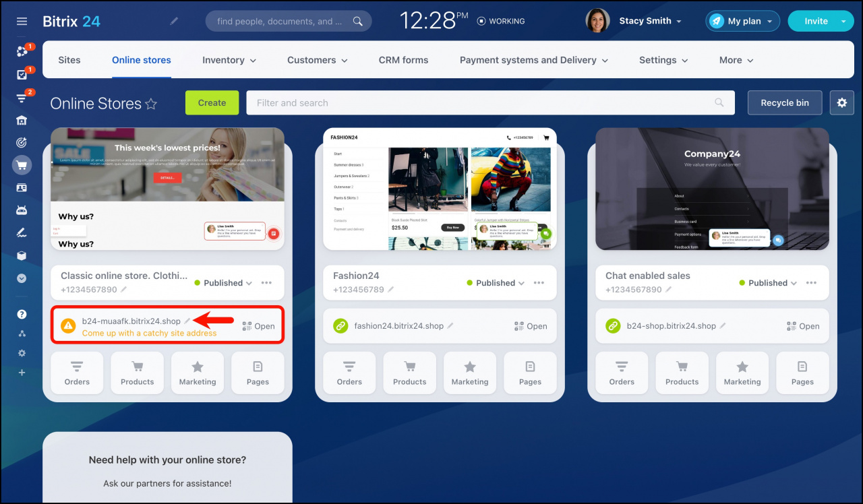The width and height of the screenshot is (863, 504).
Task: Open the box inventory icon in sidebar
Action: [x=22, y=255]
